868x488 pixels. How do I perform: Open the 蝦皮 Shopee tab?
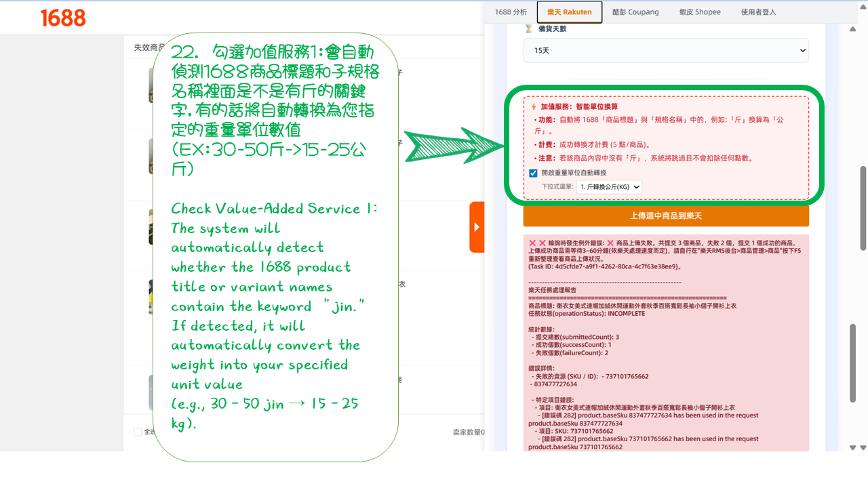tap(700, 12)
